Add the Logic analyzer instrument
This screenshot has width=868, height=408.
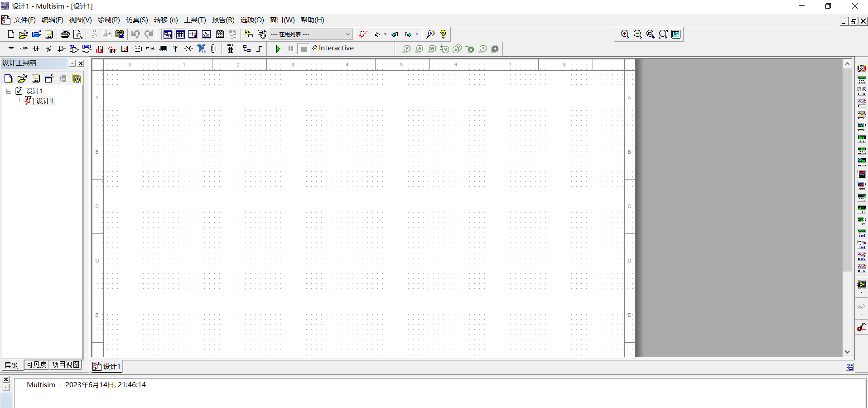862,174
